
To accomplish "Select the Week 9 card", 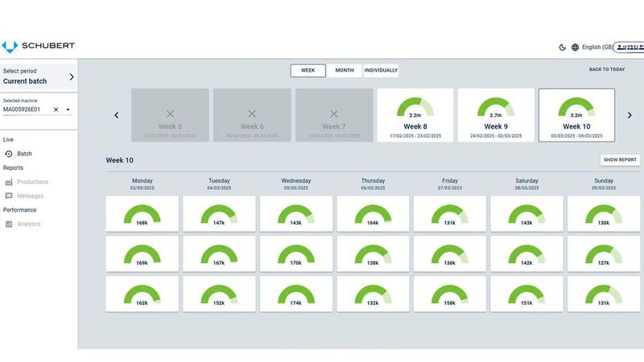I will (495, 115).
